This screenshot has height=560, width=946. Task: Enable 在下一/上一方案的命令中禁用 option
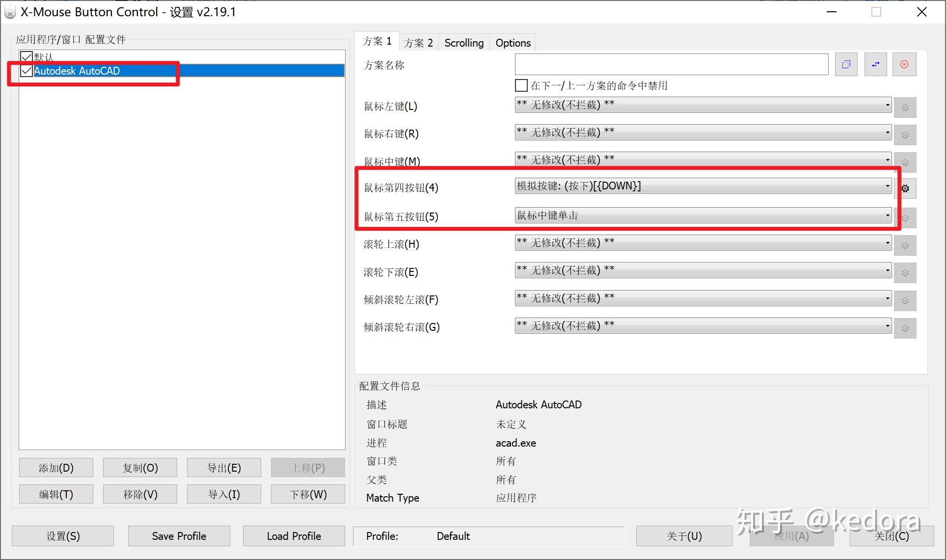point(521,85)
